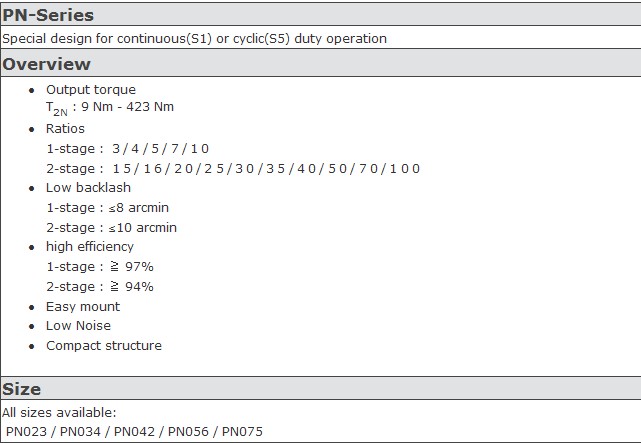Screen dimensions: 641x443
Task: Click the Size section header
Action: pyautogui.click(x=21, y=389)
